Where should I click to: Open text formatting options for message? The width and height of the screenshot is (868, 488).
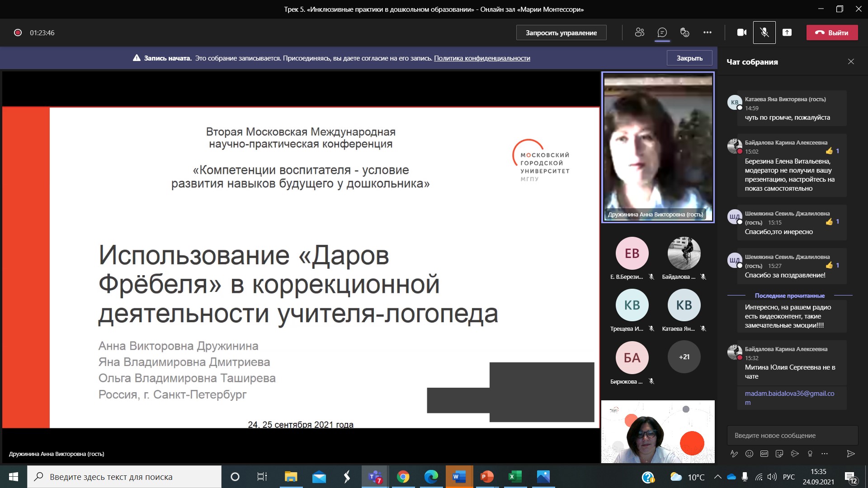tap(734, 454)
